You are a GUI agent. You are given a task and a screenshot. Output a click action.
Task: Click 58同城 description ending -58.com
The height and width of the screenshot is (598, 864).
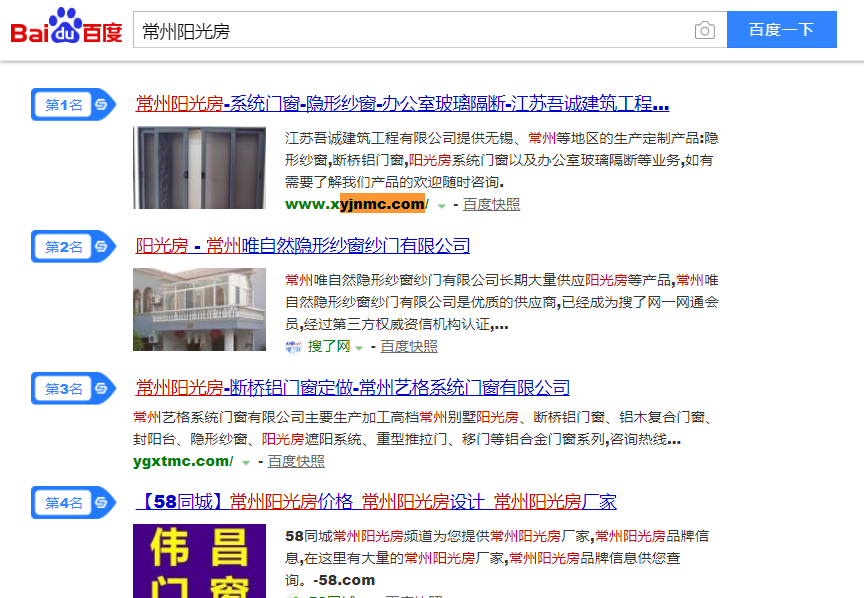point(497,558)
